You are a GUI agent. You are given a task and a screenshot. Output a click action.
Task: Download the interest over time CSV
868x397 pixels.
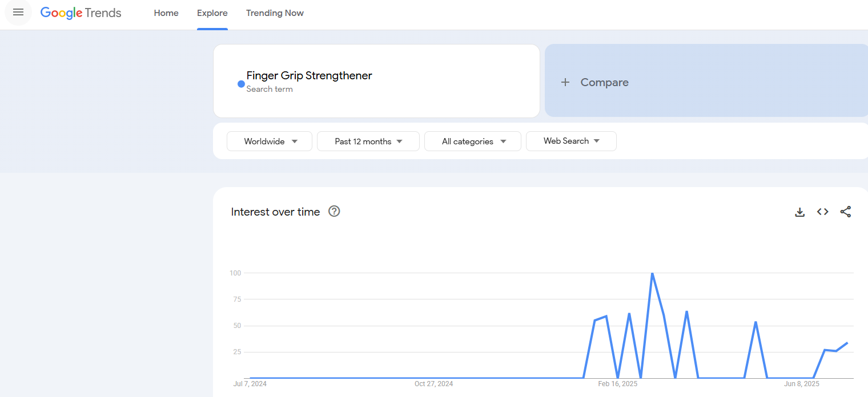click(799, 212)
